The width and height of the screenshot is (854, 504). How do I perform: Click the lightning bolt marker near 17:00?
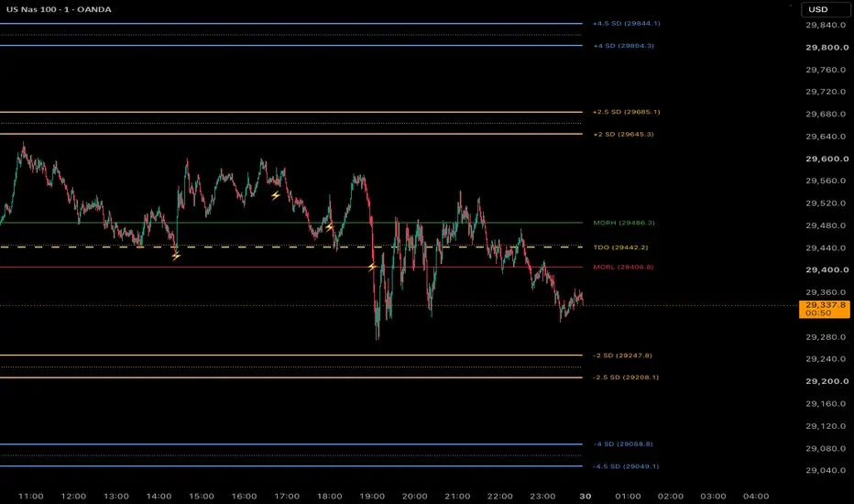276,195
